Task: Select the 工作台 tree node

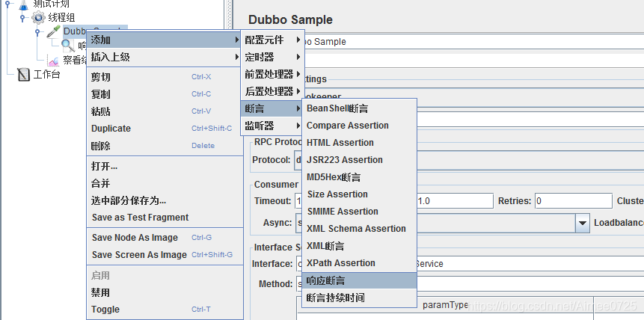Action: (46, 75)
